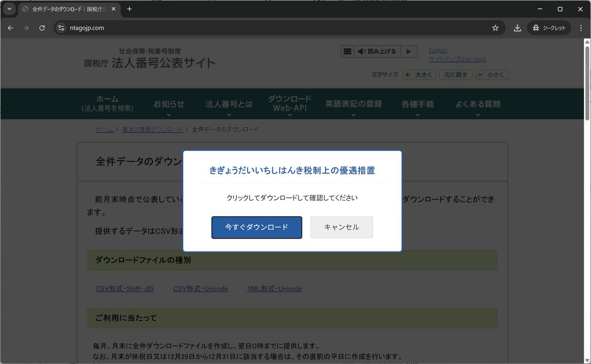
Task: Open a new tab with plus icon
Action: (130, 9)
